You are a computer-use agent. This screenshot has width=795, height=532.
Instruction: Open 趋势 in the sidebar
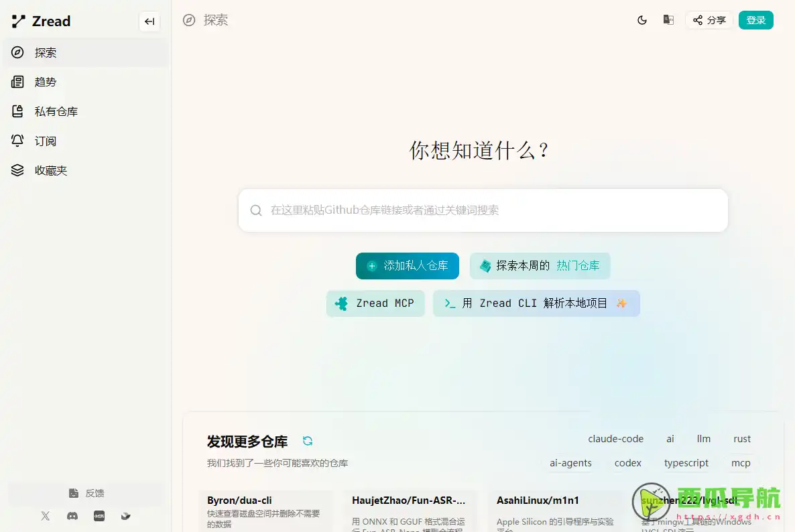[86, 82]
